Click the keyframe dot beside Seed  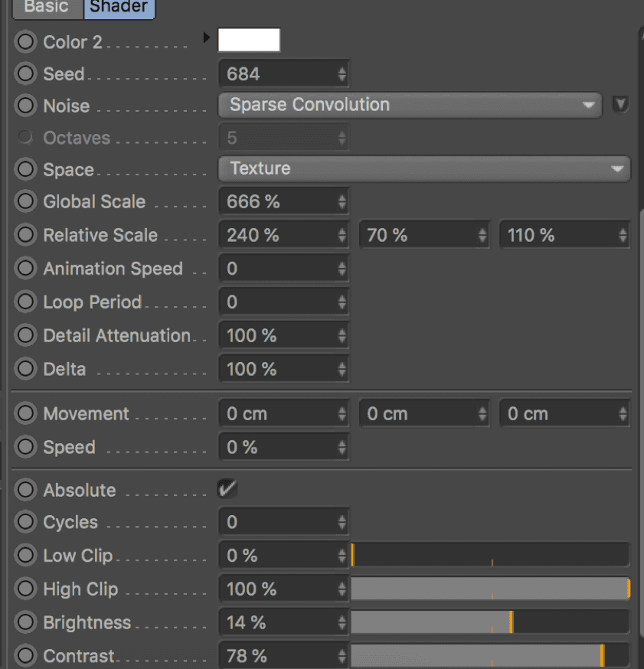(26, 74)
